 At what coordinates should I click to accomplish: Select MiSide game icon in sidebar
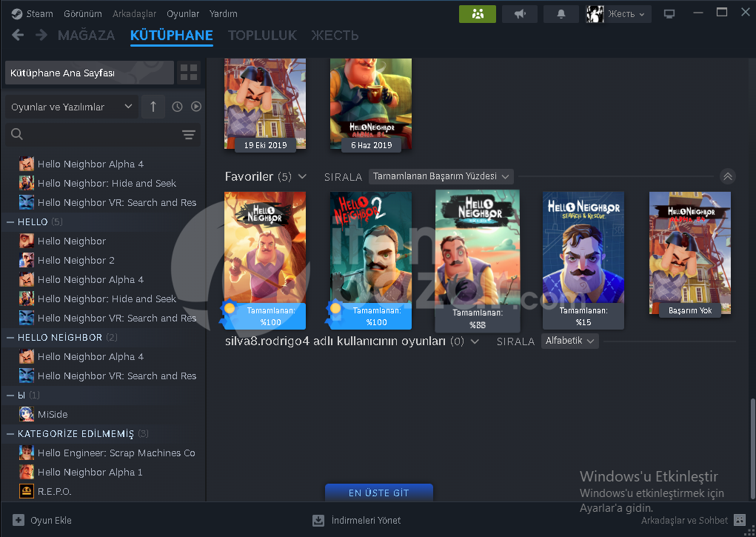27,414
